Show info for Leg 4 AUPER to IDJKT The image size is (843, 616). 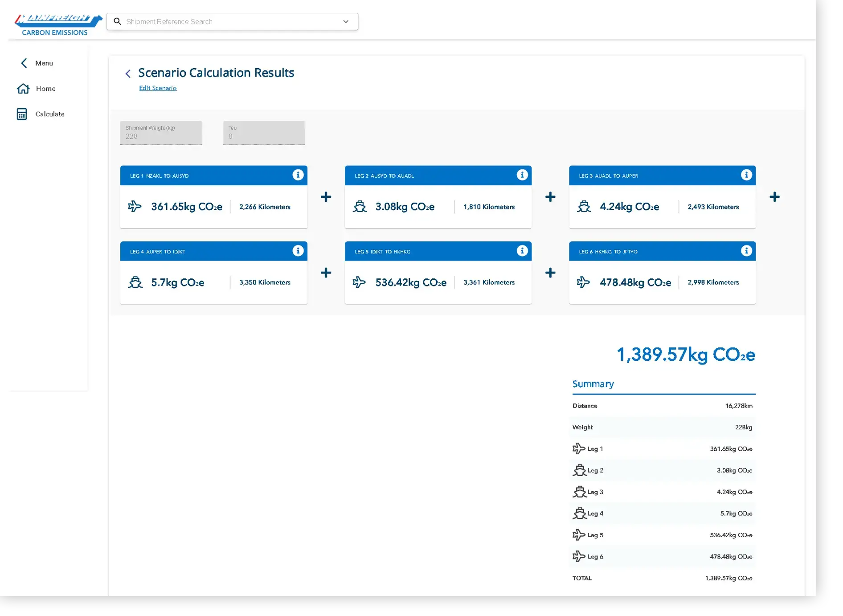(298, 251)
